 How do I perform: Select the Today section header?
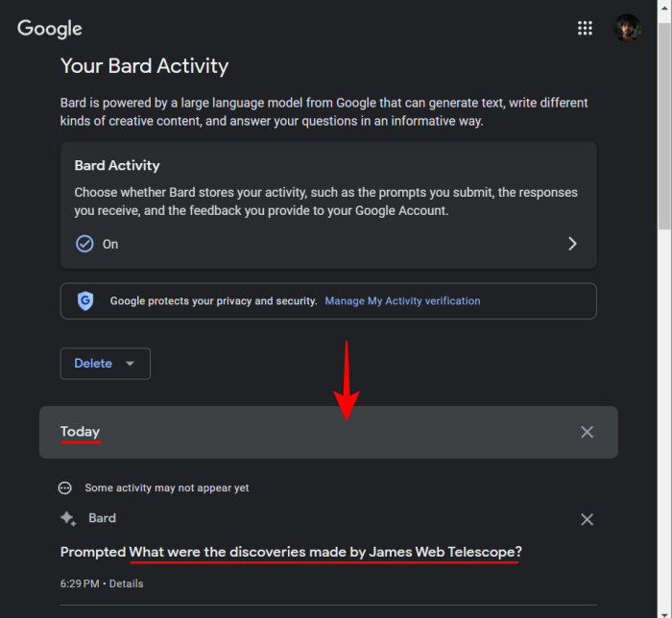[80, 431]
